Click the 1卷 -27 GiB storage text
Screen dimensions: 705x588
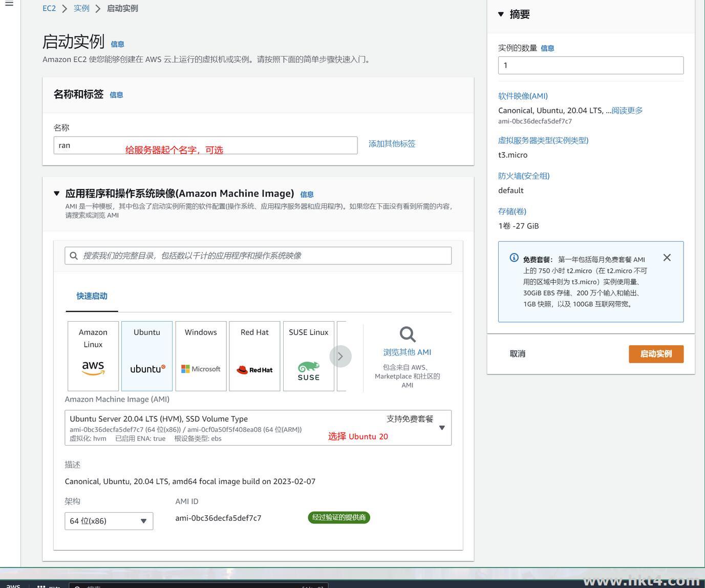click(519, 226)
